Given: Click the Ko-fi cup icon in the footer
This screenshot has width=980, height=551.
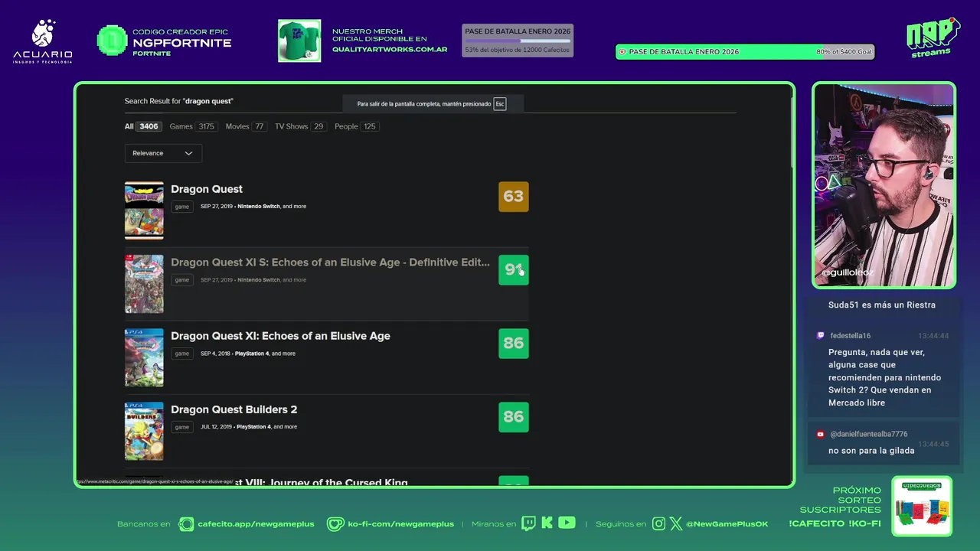Looking at the screenshot, I should click(335, 523).
